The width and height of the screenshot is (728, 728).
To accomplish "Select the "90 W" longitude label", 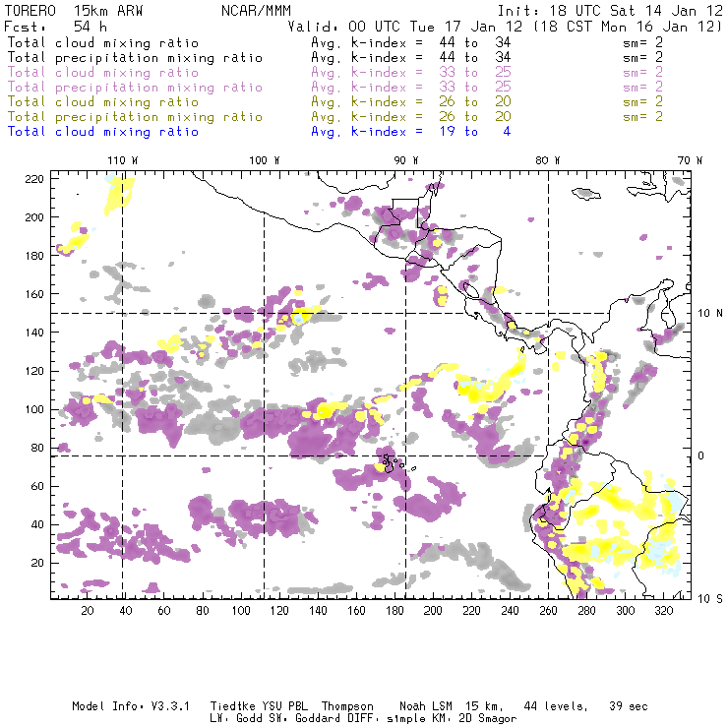I will [406, 160].
